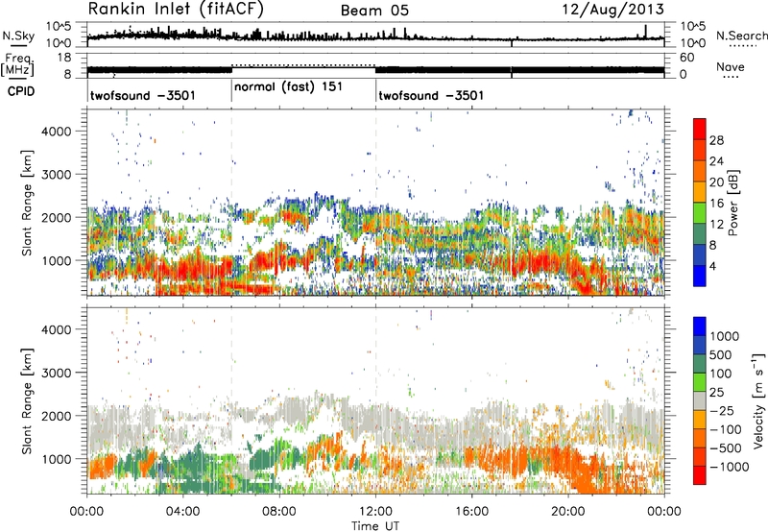This screenshot has width=768, height=532.
Task: Click the 'Beam 05' header label
Action: [x=374, y=11]
